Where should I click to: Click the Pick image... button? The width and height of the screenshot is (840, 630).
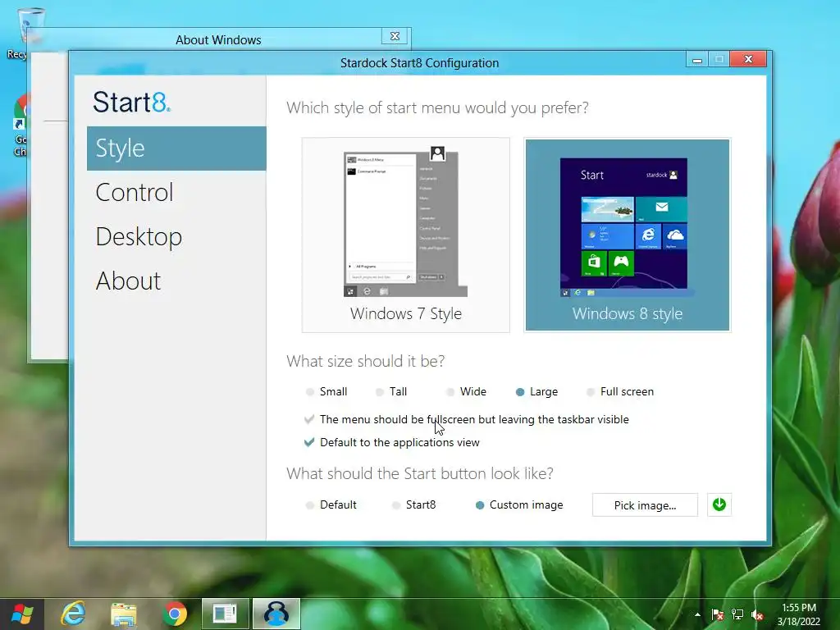tap(645, 505)
